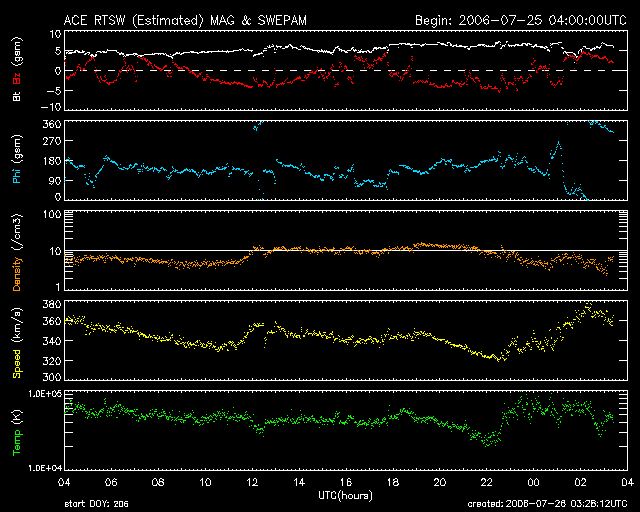Click the "340" tick on Speed axis

click(52, 341)
